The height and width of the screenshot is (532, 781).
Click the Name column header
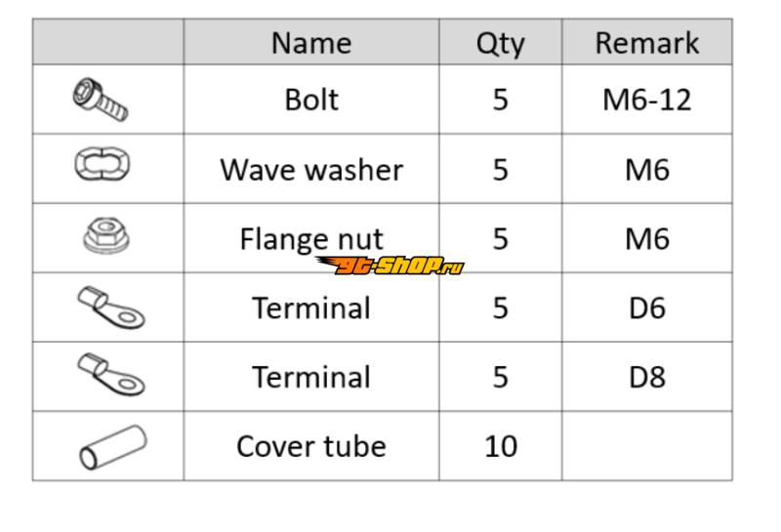(311, 43)
